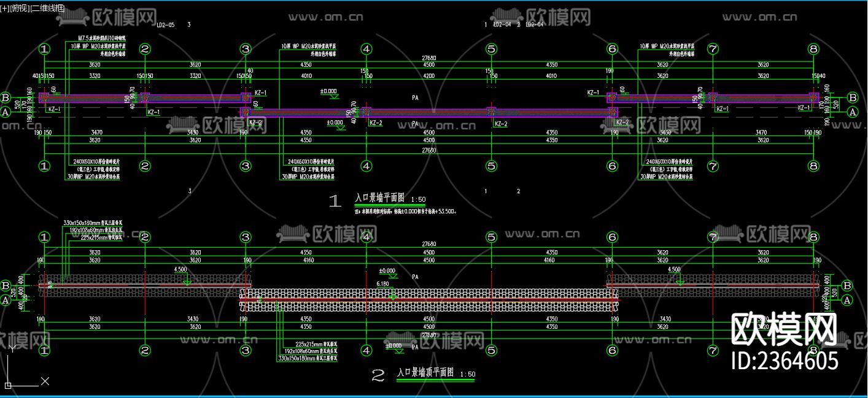Select the 1:50 scale beside 入口景墙平面图
The height and width of the screenshot is (398, 868).
pyautogui.click(x=418, y=200)
